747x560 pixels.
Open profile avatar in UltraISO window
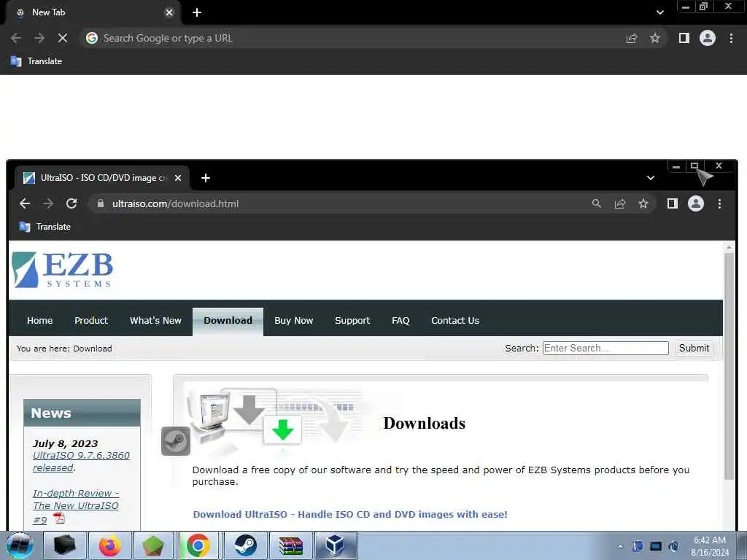pyautogui.click(x=695, y=204)
